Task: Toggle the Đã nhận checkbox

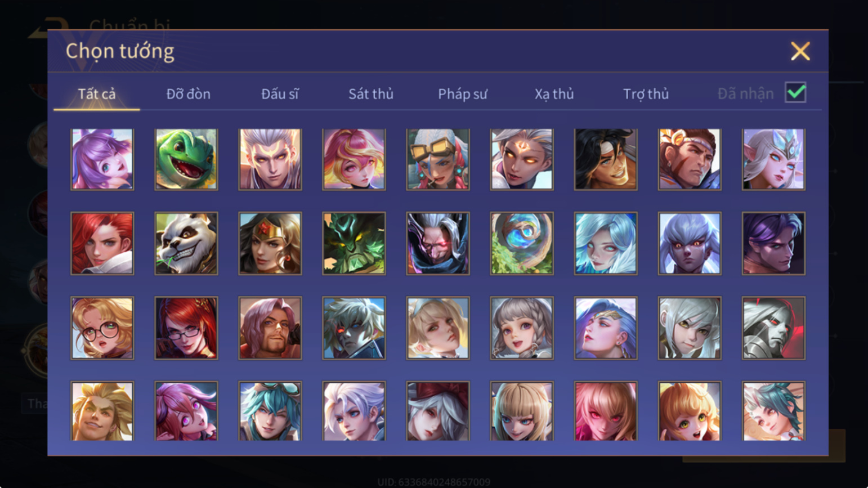Action: (795, 92)
